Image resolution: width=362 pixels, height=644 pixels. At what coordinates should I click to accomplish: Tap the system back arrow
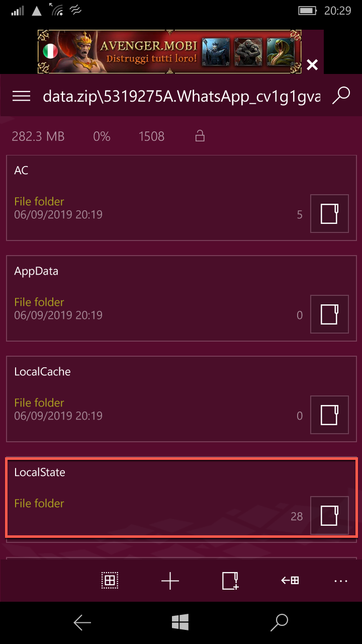82,622
